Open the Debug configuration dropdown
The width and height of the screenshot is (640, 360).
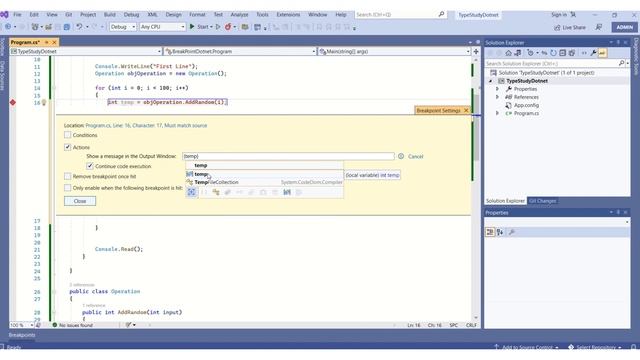coord(122,27)
